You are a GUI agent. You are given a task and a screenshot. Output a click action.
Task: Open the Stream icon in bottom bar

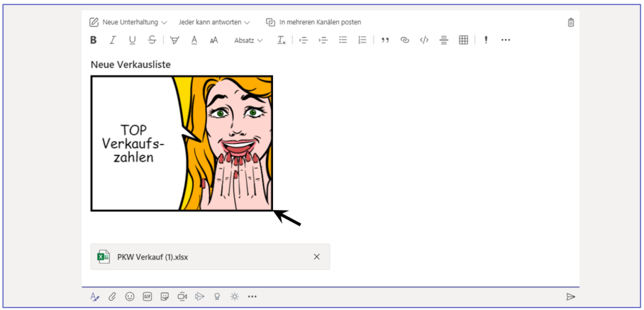[199, 296]
